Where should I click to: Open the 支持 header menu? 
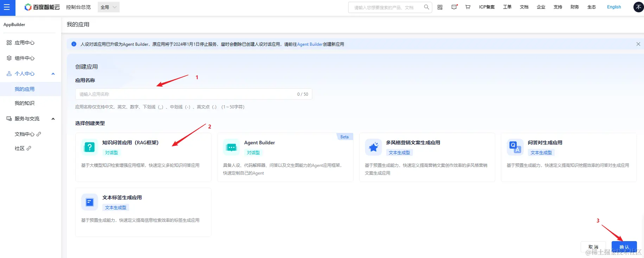click(x=558, y=7)
